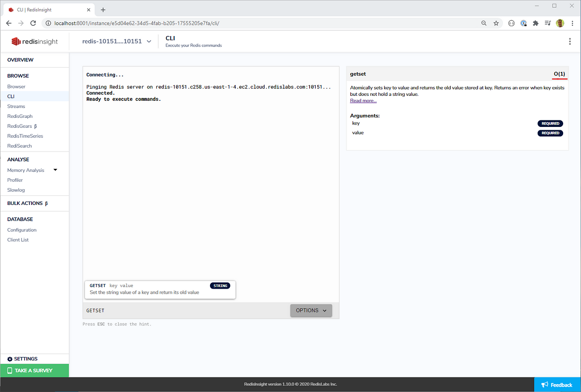Viewport: 581px width, 392px height.
Task: Bookmark the page with star icon
Action: pyautogui.click(x=496, y=23)
